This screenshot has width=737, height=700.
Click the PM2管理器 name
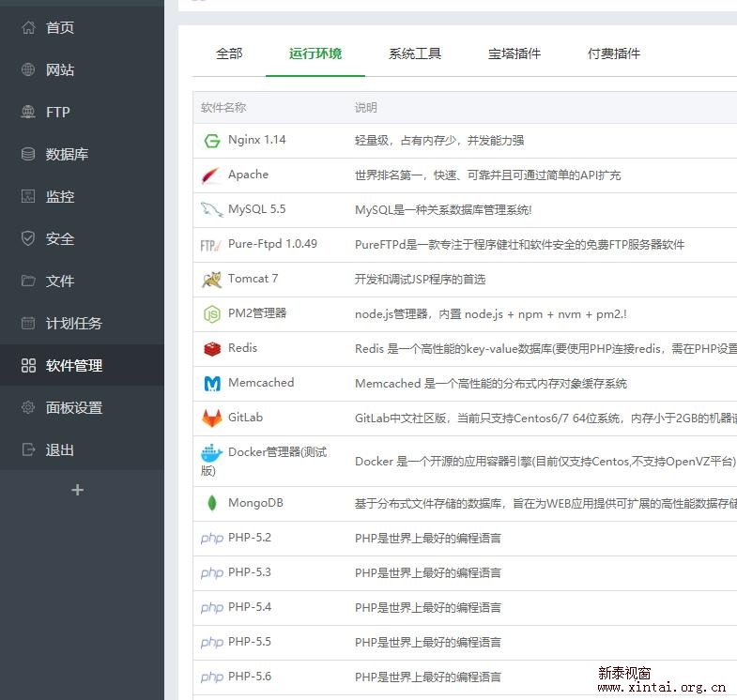(x=257, y=313)
